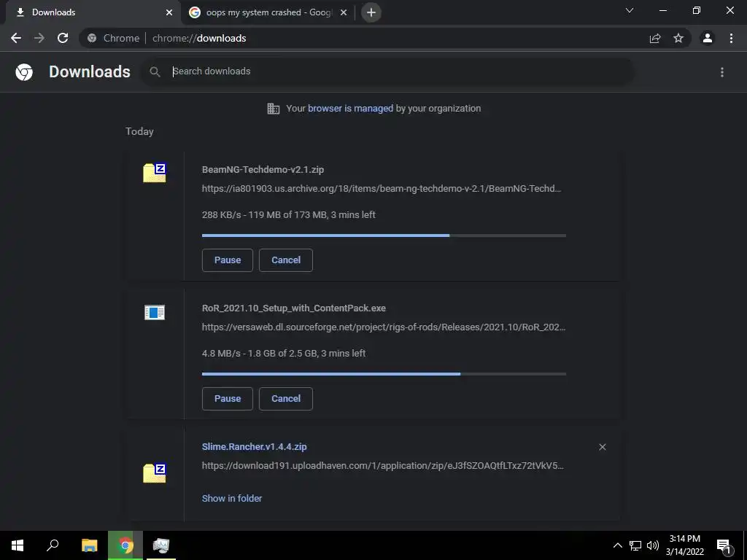Click the managed organization building icon
This screenshot has width=747, height=560.
tap(273, 109)
